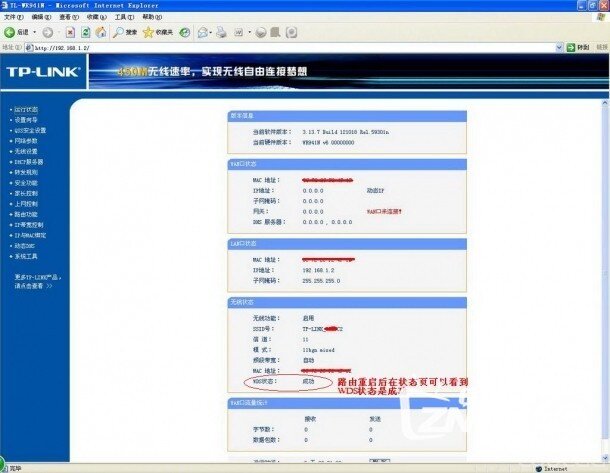The height and width of the screenshot is (473, 610).
Task: Expand 安全功能 (Security) sidebar item
Action: click(26, 183)
